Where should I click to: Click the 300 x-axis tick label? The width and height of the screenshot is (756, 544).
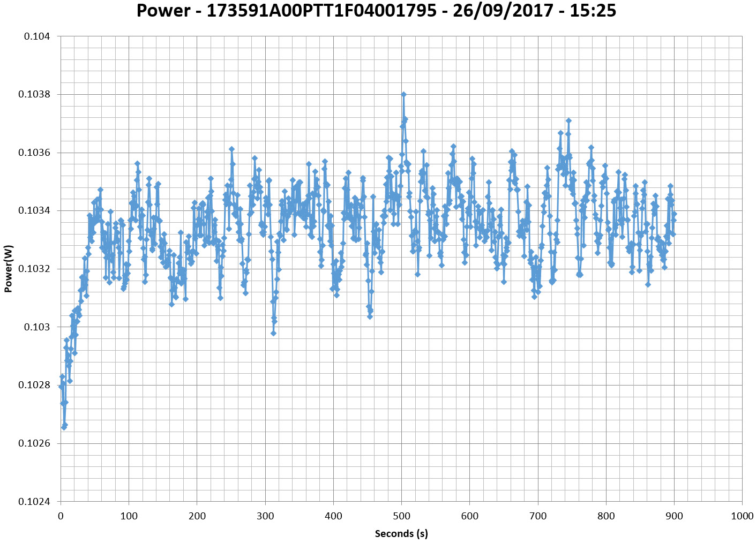tap(265, 516)
